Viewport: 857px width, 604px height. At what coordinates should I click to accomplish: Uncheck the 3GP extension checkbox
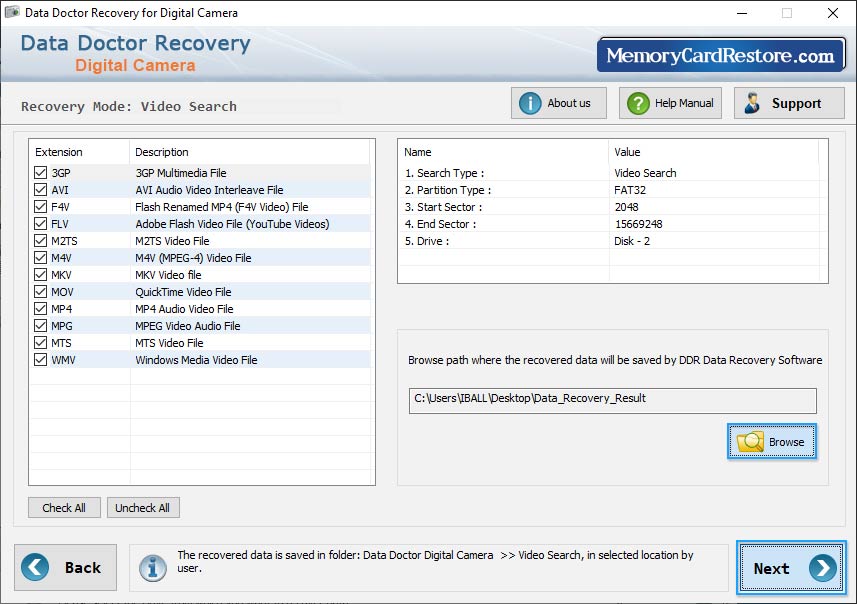point(40,173)
